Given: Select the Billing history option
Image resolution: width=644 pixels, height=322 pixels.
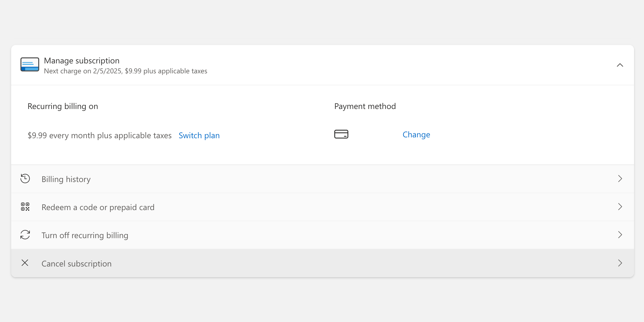Looking at the screenshot, I should click(x=66, y=179).
